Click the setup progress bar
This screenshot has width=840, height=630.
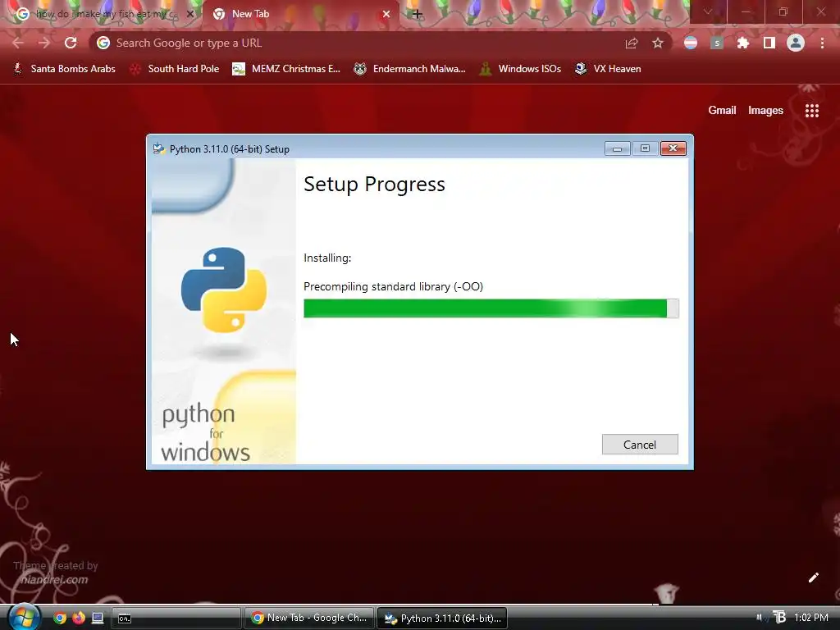tap(491, 308)
